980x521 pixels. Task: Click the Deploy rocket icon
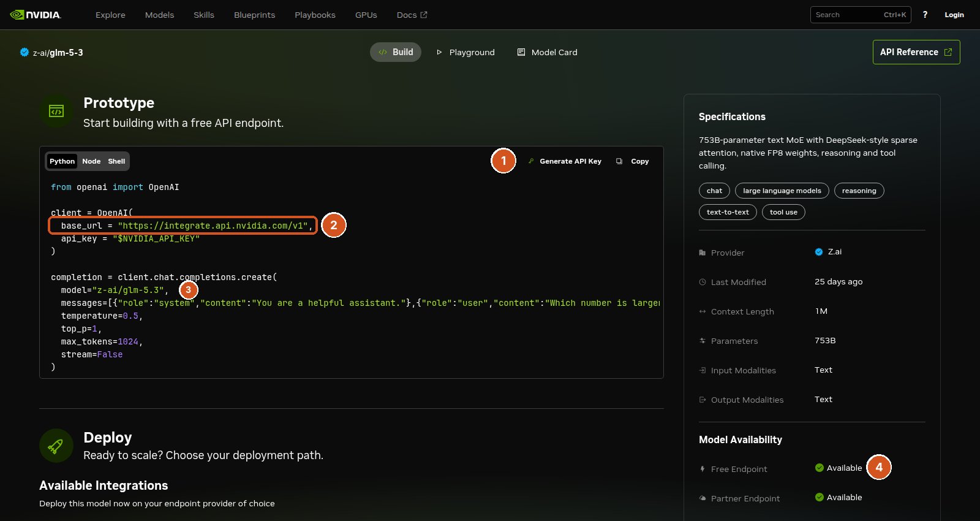click(56, 446)
